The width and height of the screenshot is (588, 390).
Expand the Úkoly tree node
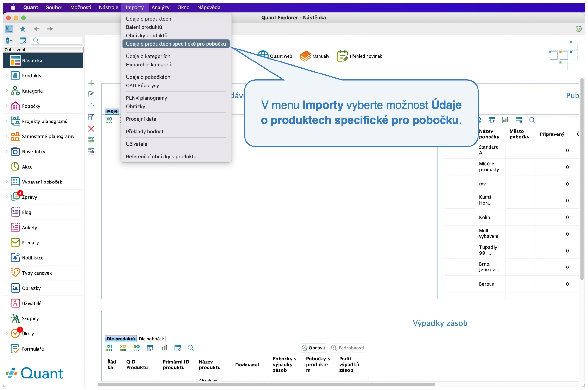tap(6, 333)
